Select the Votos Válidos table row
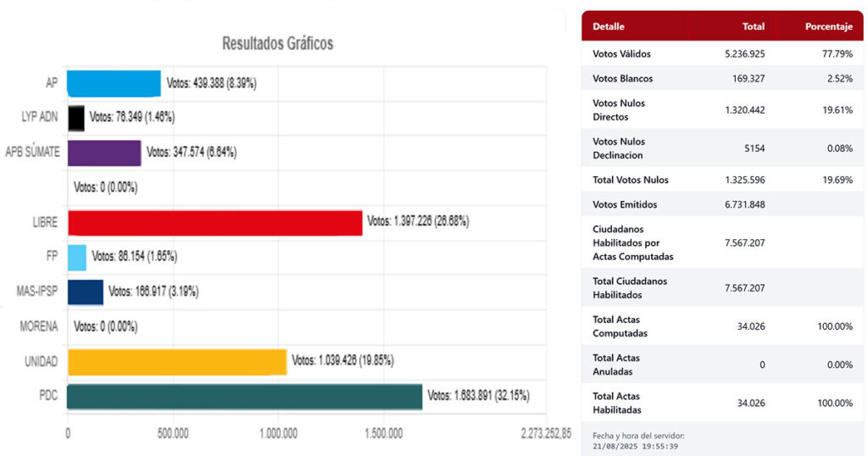868x456 pixels. 722,54
